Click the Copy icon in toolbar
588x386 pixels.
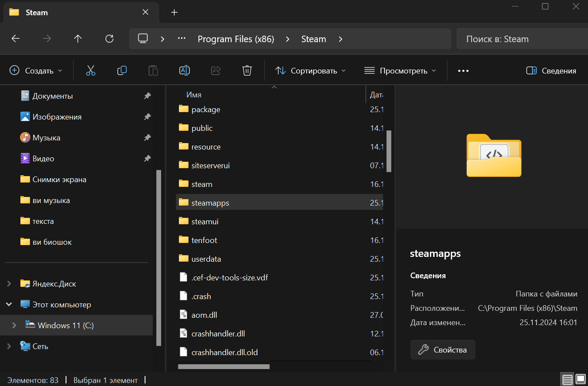(122, 70)
